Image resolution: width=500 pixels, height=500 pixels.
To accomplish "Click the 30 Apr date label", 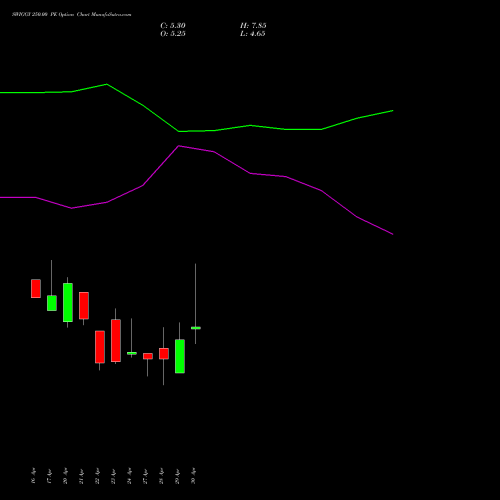I will (193, 476).
